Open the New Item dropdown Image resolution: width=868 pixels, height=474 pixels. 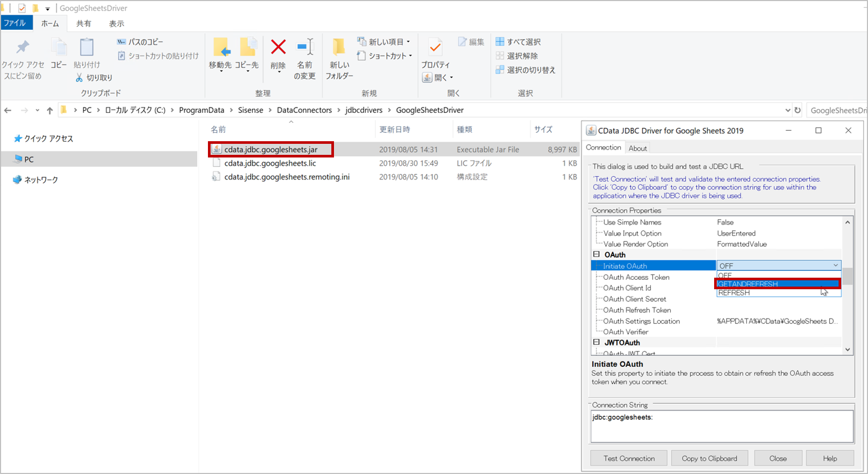tap(384, 41)
